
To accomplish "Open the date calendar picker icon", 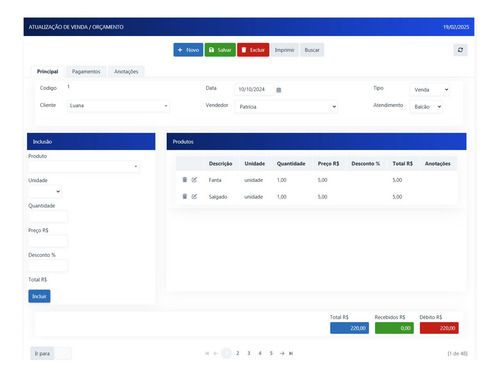I will pos(279,90).
